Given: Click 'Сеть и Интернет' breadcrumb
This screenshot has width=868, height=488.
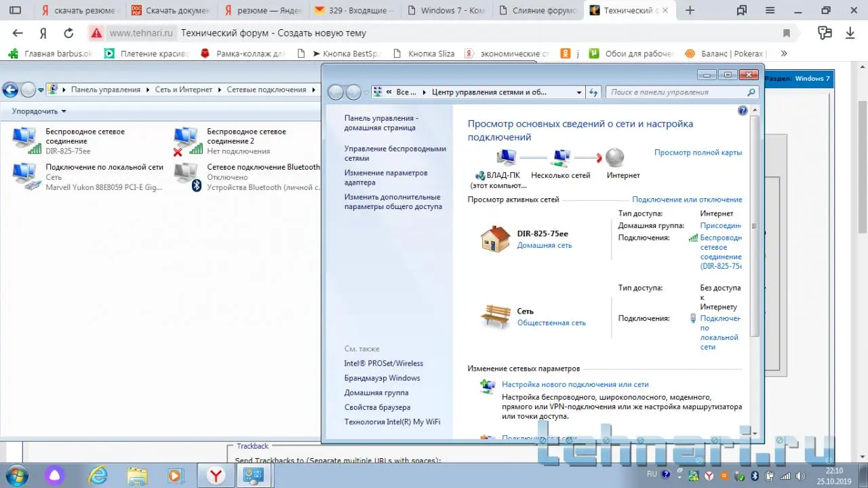Looking at the screenshot, I should point(184,90).
